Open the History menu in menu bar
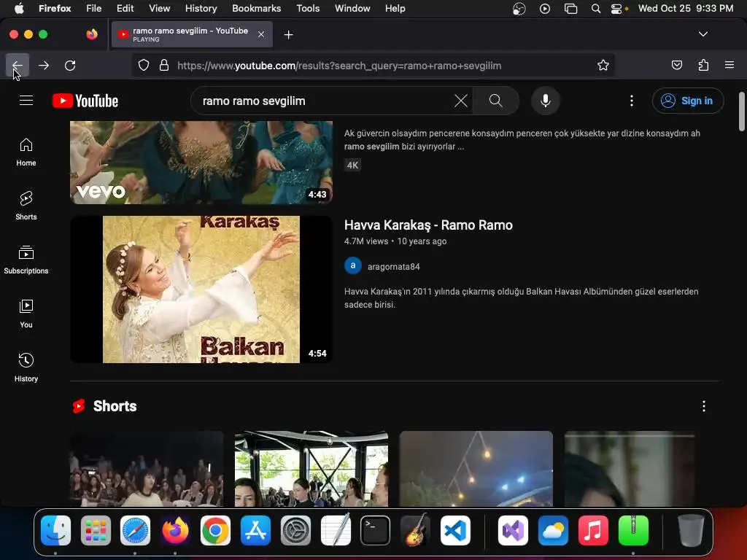The height and width of the screenshot is (560, 747). 201,8
